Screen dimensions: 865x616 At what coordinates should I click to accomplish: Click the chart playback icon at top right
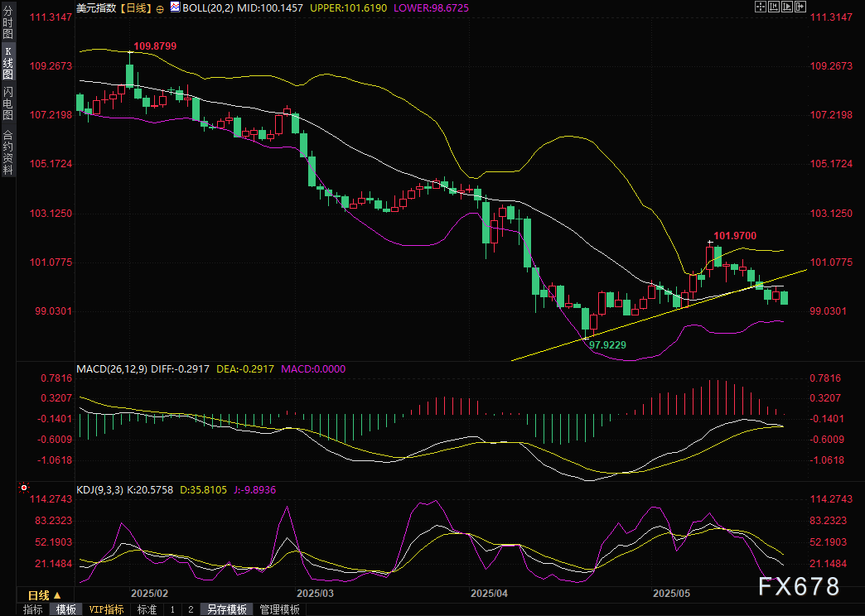(x=786, y=7)
